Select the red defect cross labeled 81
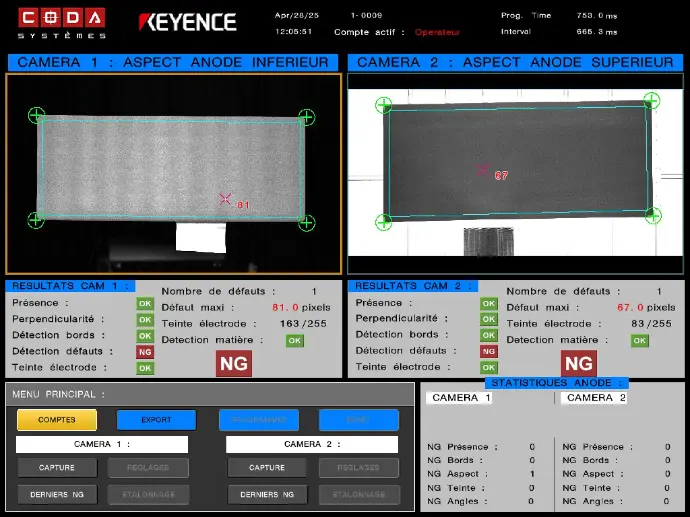 [x=225, y=199]
